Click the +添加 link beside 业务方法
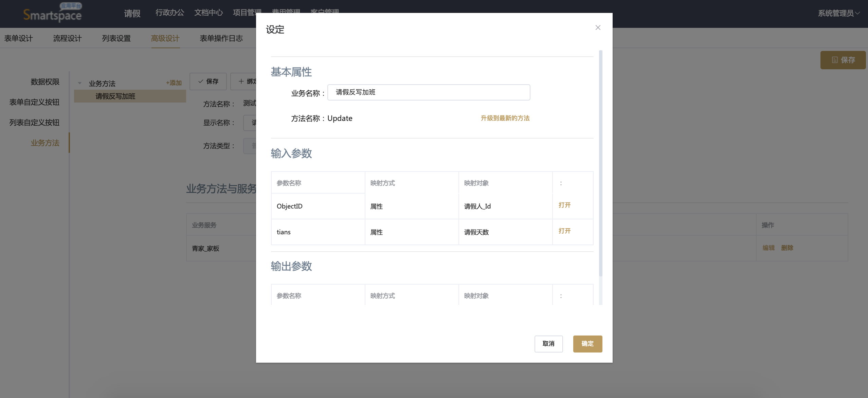 tap(174, 83)
